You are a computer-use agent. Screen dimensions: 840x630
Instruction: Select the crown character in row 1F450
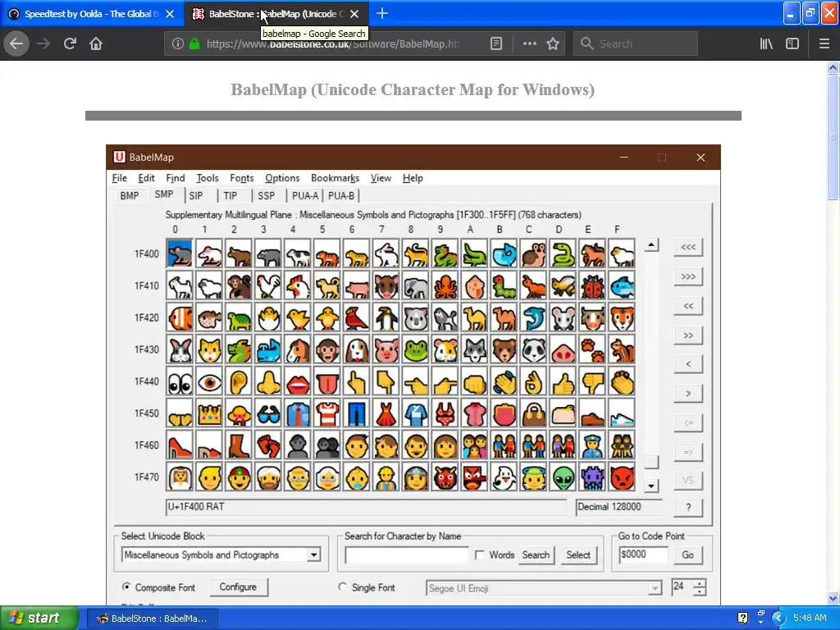click(x=209, y=413)
